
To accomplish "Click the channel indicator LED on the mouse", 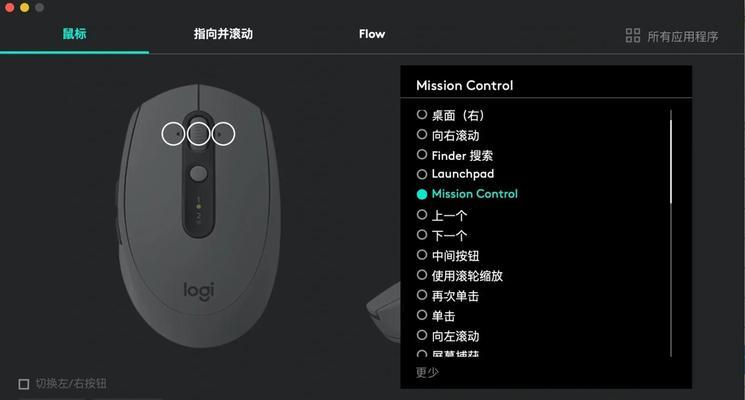I will click(199, 207).
